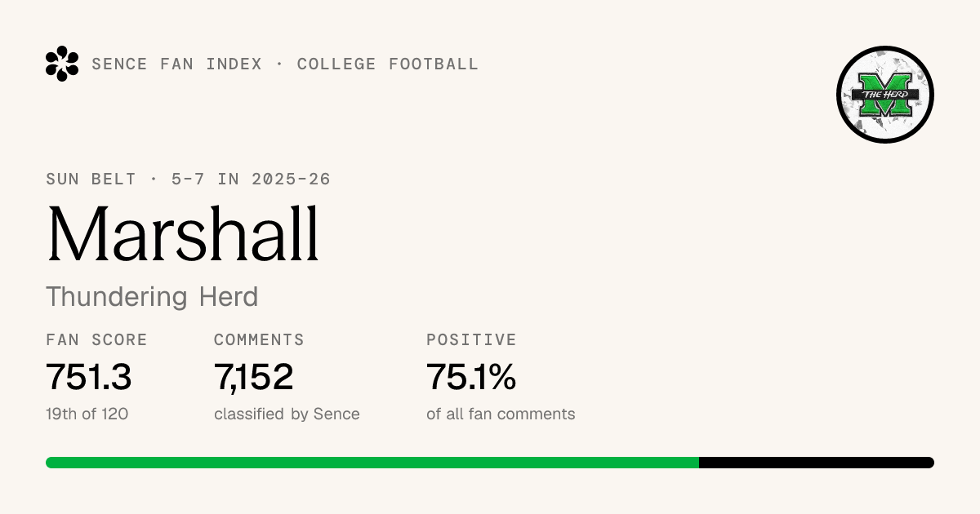This screenshot has width=980, height=514.
Task: Click the 19th of 120 ranking text
Action: point(87,414)
